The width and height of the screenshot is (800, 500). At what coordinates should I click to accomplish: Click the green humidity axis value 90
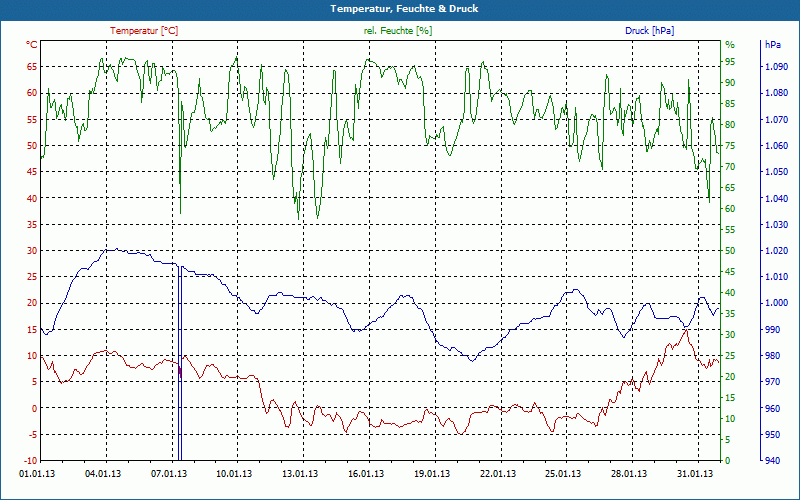tap(731, 83)
